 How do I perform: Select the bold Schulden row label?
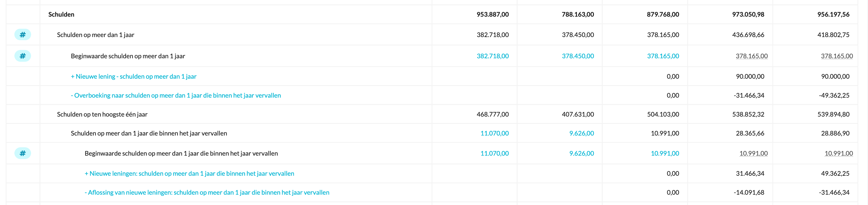[61, 14]
